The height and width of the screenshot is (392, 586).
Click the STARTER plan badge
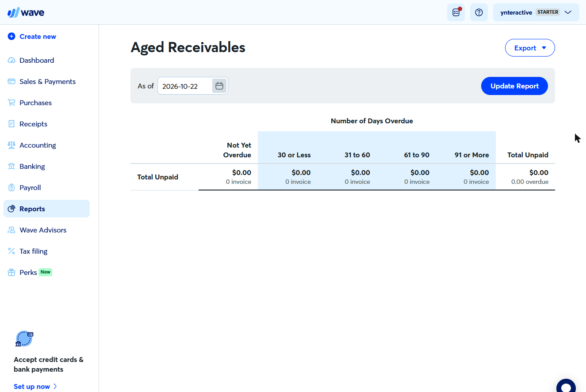pyautogui.click(x=548, y=12)
